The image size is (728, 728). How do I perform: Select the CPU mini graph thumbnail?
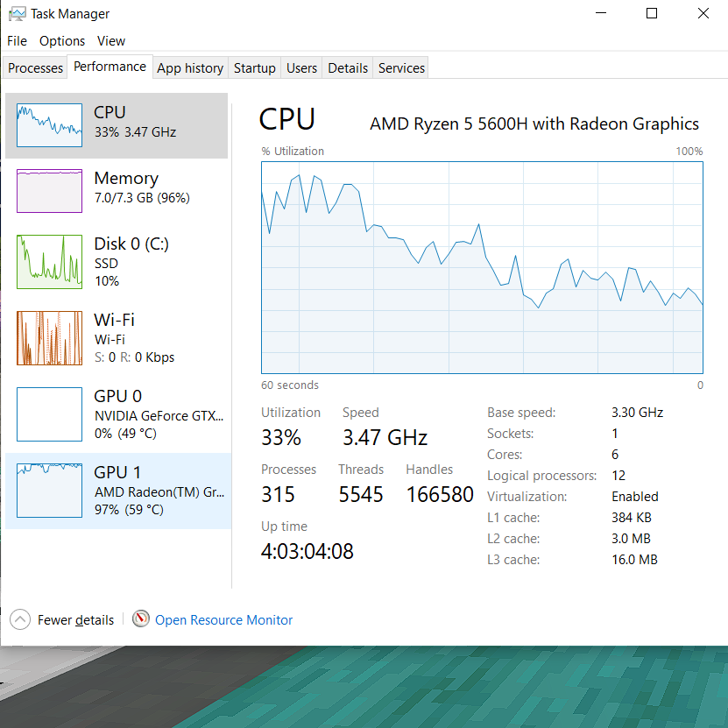click(49, 126)
